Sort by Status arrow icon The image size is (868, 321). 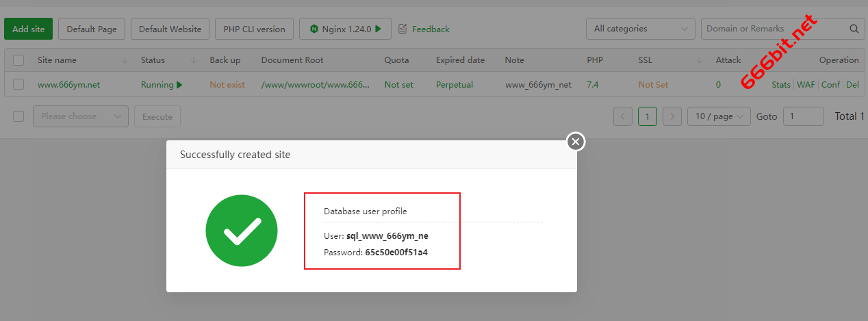pyautogui.click(x=193, y=60)
